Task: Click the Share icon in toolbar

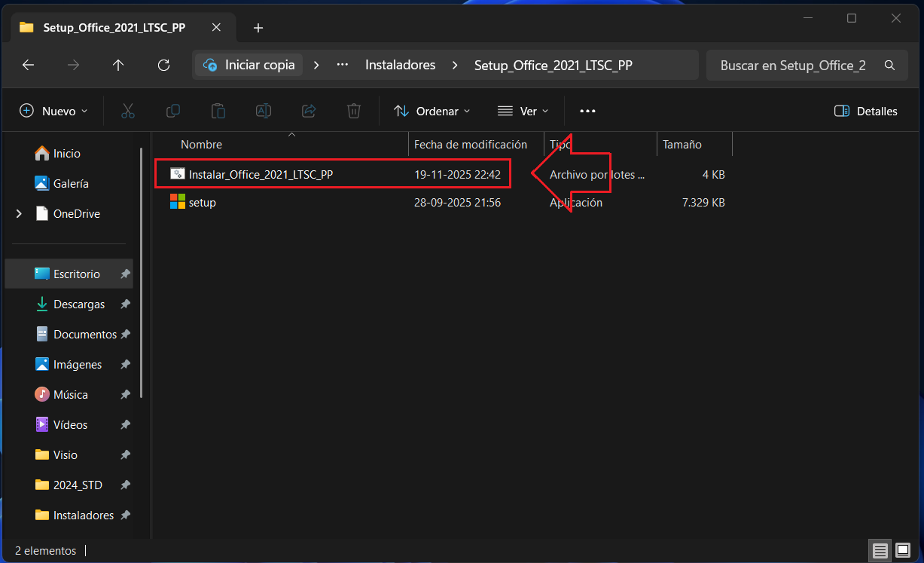Action: click(309, 111)
